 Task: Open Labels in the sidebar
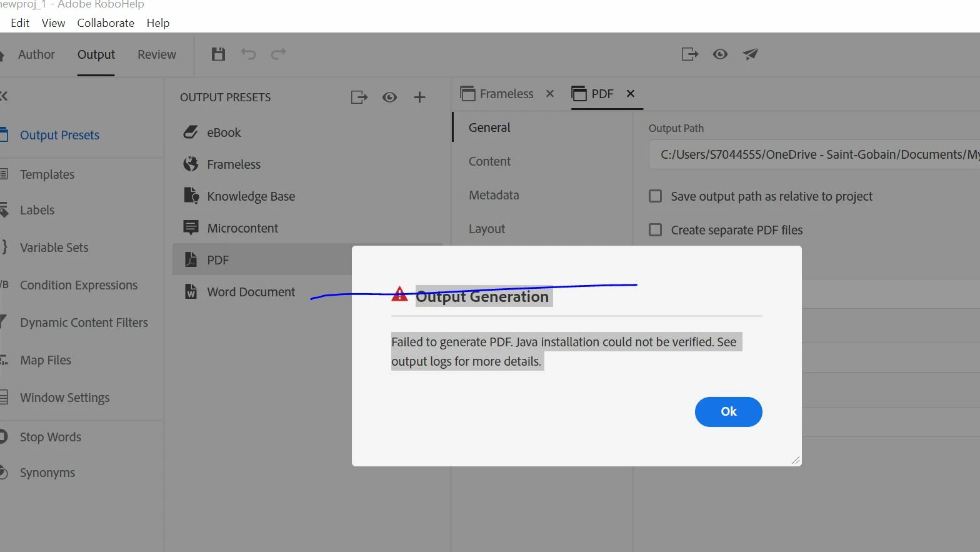[x=37, y=210]
